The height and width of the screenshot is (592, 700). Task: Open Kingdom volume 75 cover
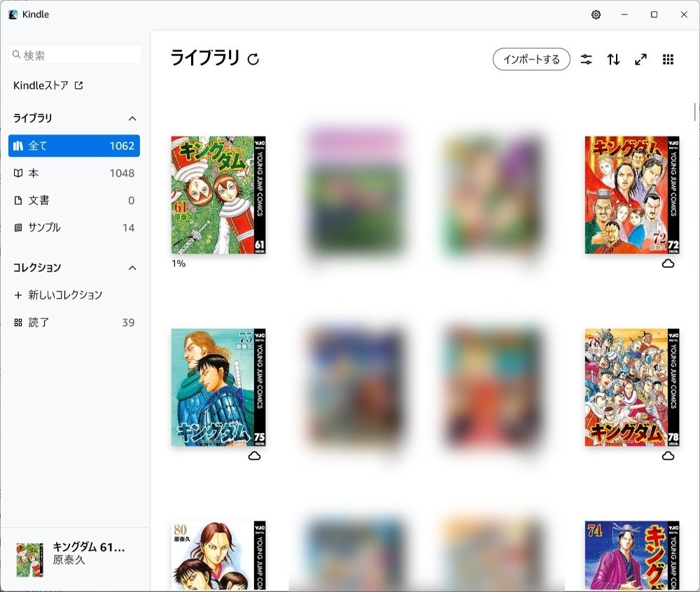pos(218,387)
